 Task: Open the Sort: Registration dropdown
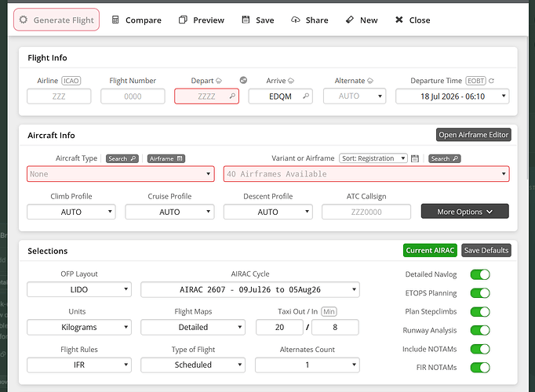click(373, 158)
